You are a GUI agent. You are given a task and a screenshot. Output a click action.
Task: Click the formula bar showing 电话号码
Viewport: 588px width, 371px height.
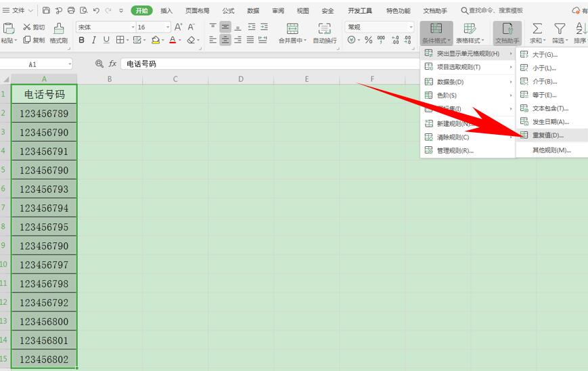click(270, 64)
